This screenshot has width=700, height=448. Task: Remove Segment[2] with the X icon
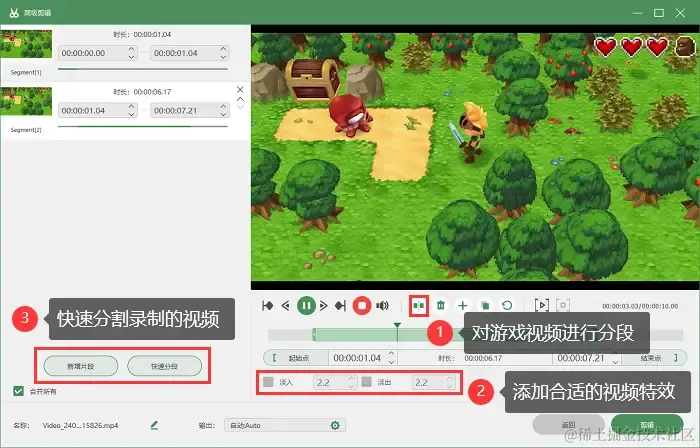click(240, 90)
